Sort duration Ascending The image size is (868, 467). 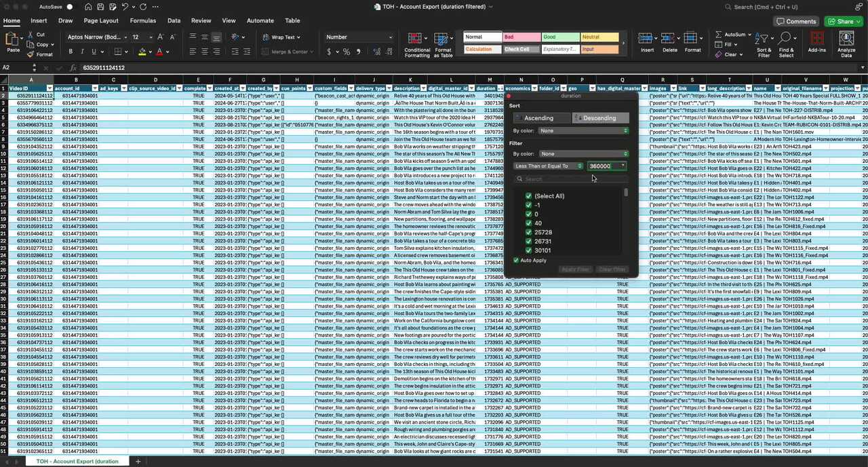[541, 118]
